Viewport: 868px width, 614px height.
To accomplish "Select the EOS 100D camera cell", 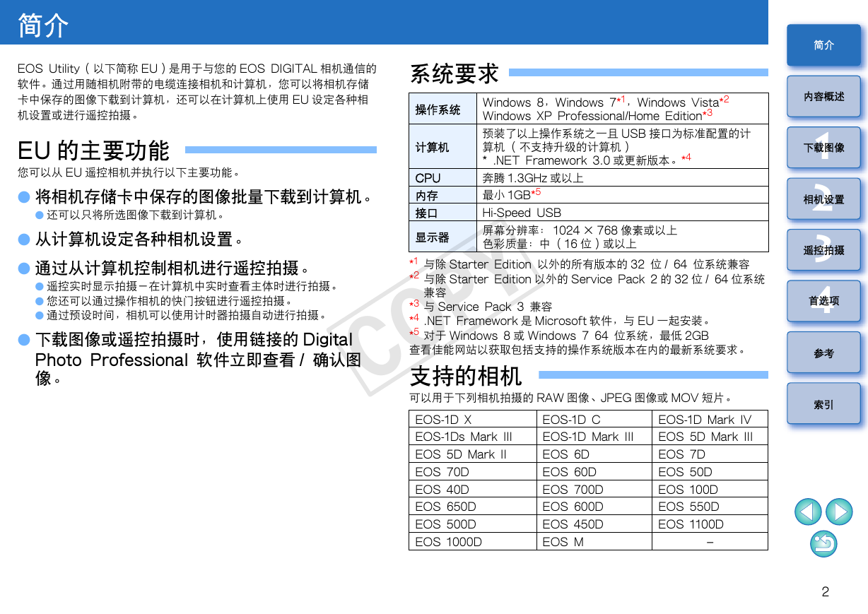I will pos(710,489).
